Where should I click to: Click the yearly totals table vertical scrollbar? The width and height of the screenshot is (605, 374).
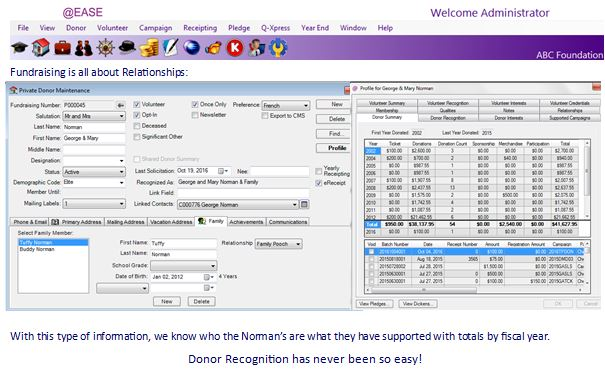click(587, 180)
